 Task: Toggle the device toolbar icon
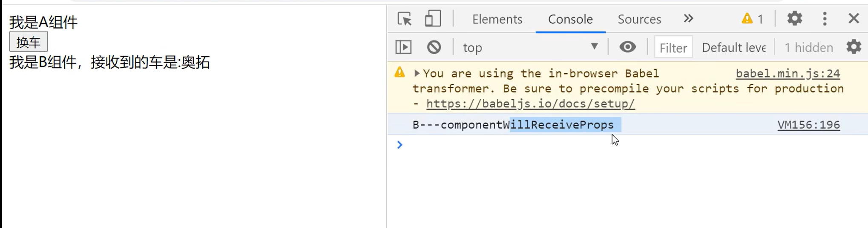(x=433, y=19)
